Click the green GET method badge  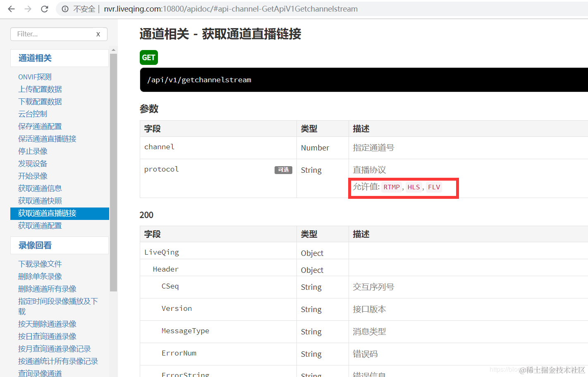tap(149, 57)
